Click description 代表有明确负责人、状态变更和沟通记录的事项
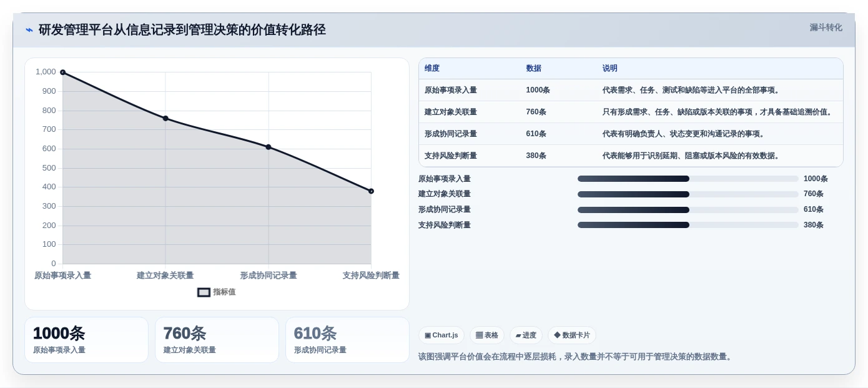 (x=684, y=134)
